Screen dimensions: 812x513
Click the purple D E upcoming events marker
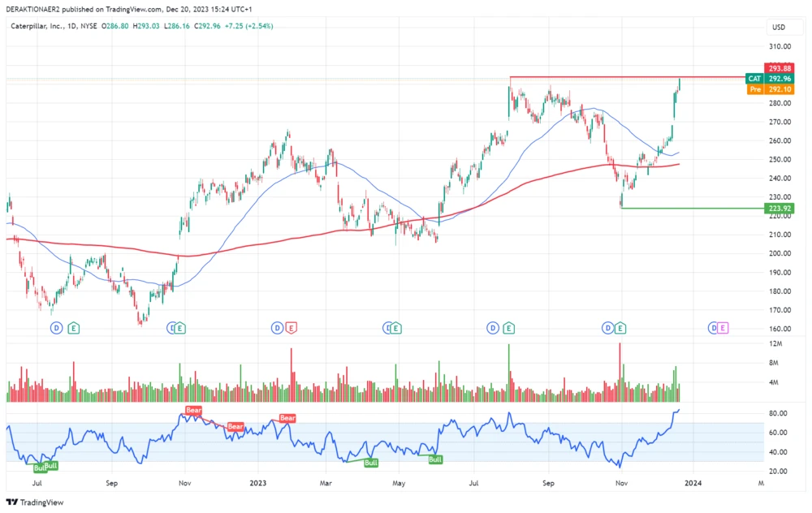[x=719, y=328]
